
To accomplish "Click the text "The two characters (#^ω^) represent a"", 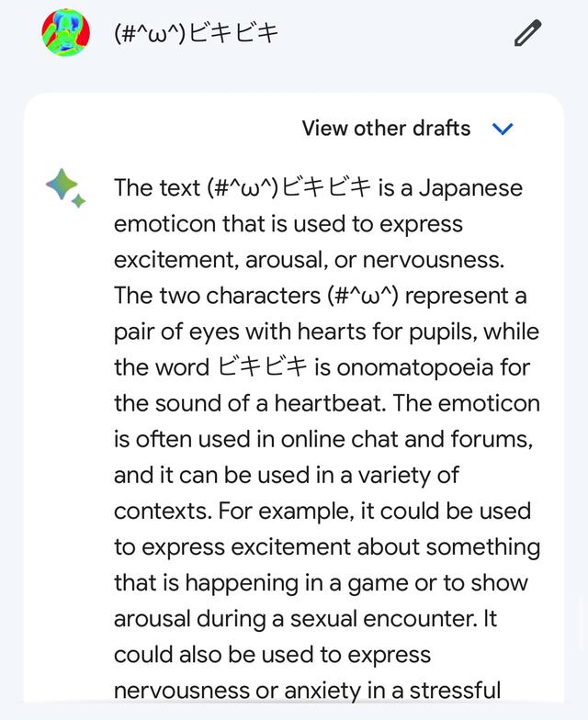I will pyautogui.click(x=320, y=296).
